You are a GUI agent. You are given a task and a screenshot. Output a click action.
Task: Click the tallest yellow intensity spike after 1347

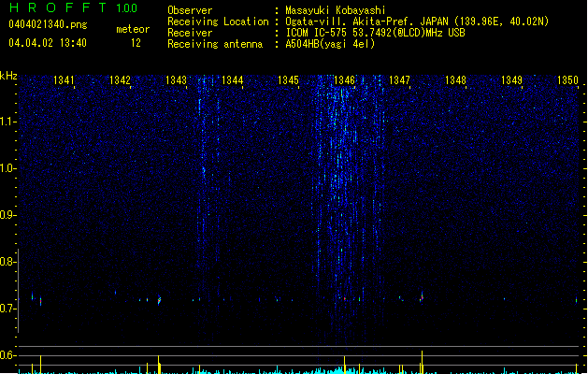click(x=423, y=362)
